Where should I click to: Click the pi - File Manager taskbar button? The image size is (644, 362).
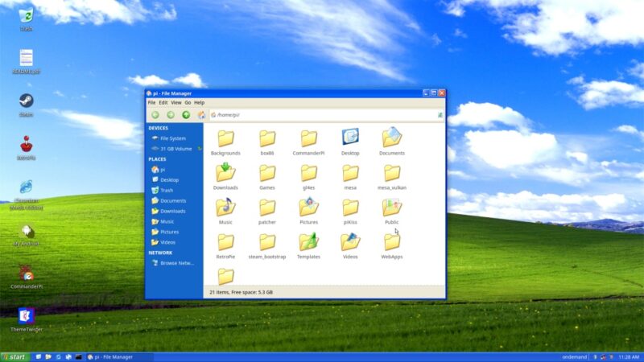click(x=119, y=357)
